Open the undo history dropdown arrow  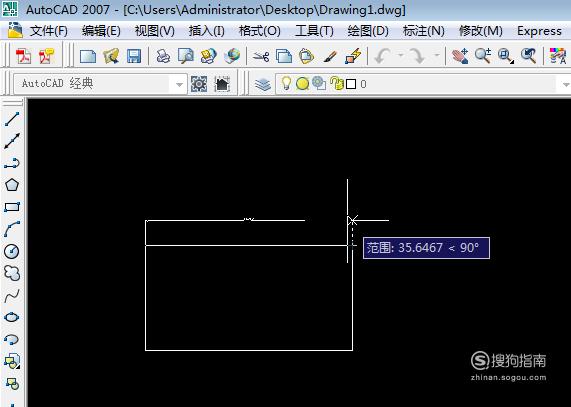(400, 56)
